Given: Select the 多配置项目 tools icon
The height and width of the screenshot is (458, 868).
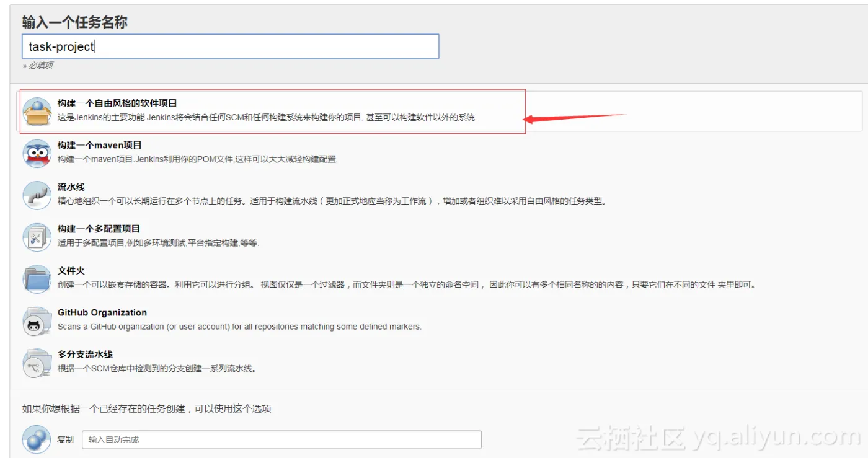Looking at the screenshot, I should coord(37,237).
